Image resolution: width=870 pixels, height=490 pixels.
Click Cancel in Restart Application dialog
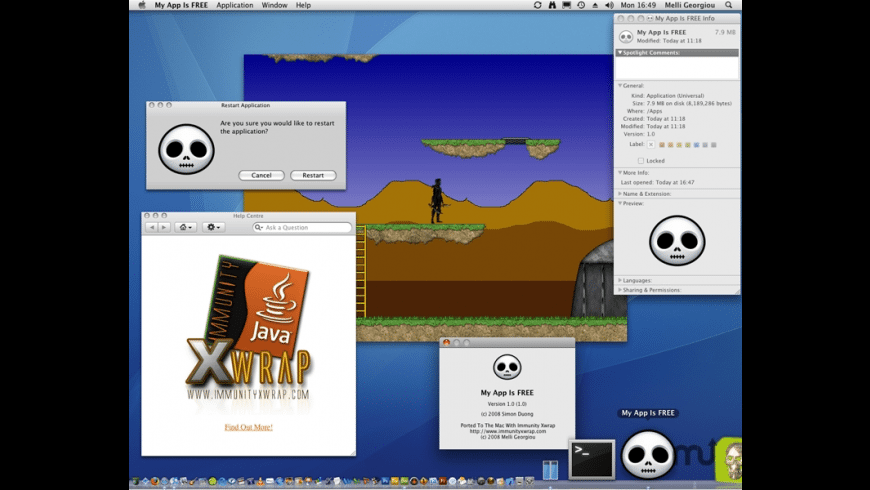261,175
